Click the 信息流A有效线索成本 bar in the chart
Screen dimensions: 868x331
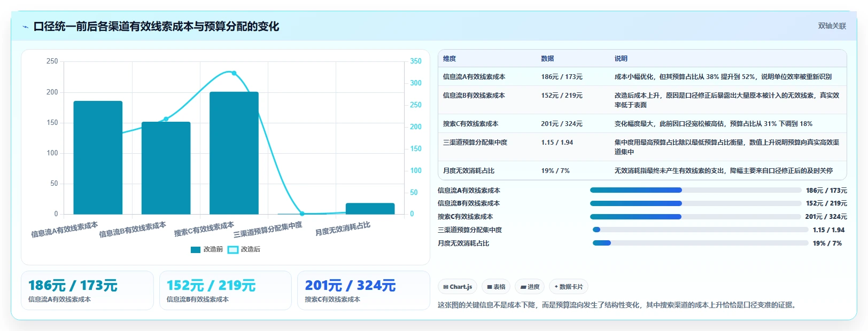(x=98, y=157)
